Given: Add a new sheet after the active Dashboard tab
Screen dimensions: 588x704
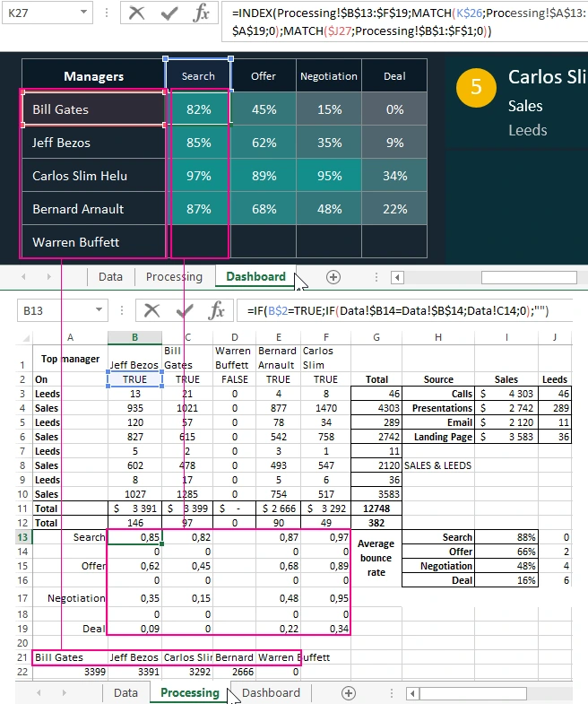Looking at the screenshot, I should pos(333,277).
